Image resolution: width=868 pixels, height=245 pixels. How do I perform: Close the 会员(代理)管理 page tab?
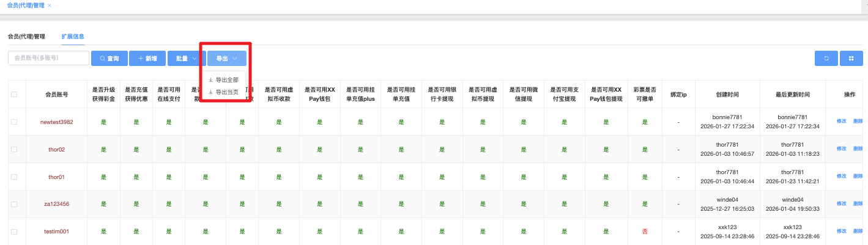[50, 5]
